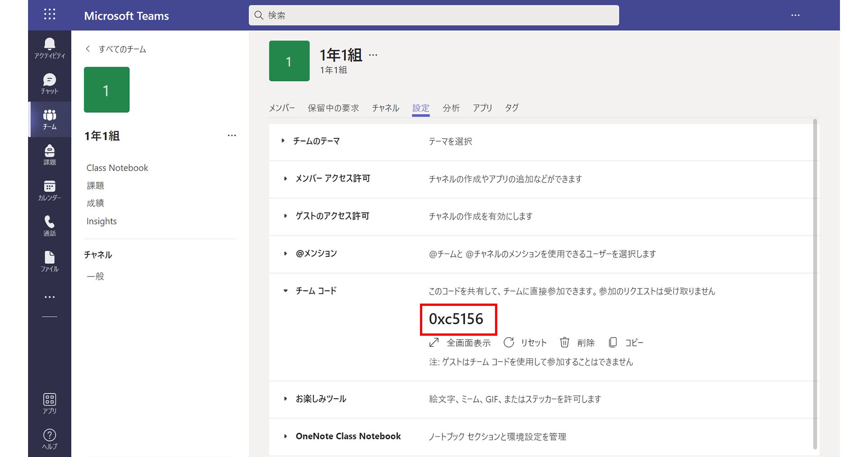Switch to the タグ tab

click(512, 108)
